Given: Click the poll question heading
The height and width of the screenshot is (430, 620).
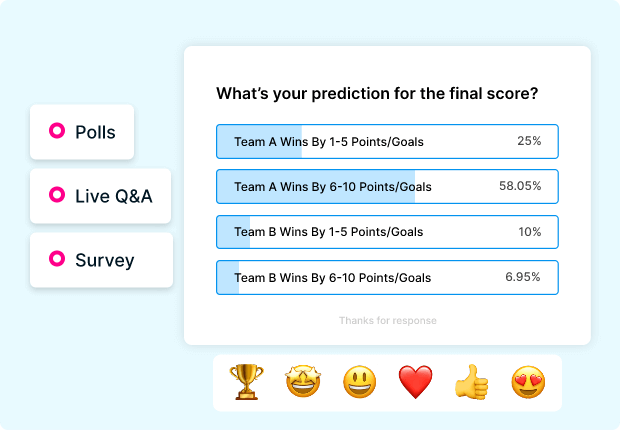Looking at the screenshot, I should tap(378, 94).
